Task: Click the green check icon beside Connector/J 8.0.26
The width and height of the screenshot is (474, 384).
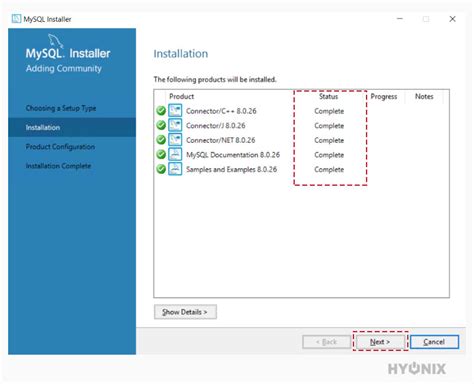Action: click(x=161, y=125)
